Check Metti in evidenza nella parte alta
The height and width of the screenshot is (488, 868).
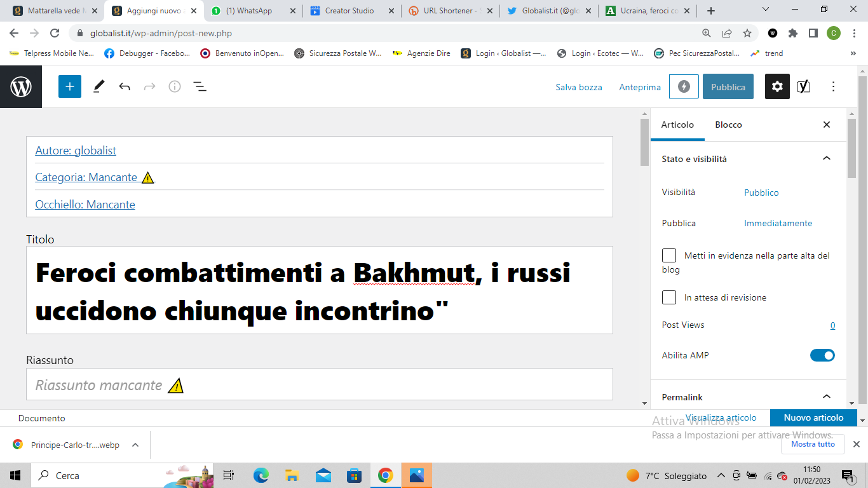tap(669, 255)
